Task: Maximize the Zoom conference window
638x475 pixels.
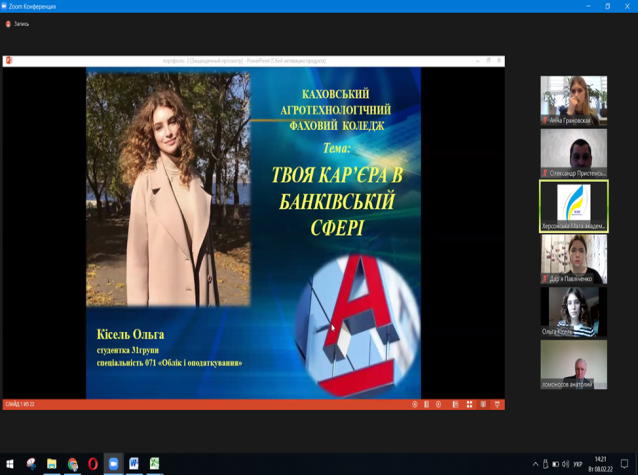Action: pyautogui.click(x=607, y=6)
